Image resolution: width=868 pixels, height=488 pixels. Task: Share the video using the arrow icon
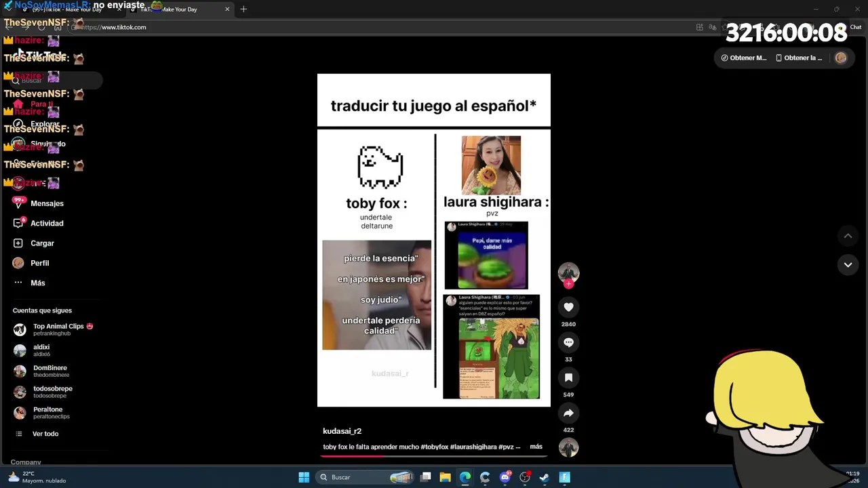pos(568,413)
